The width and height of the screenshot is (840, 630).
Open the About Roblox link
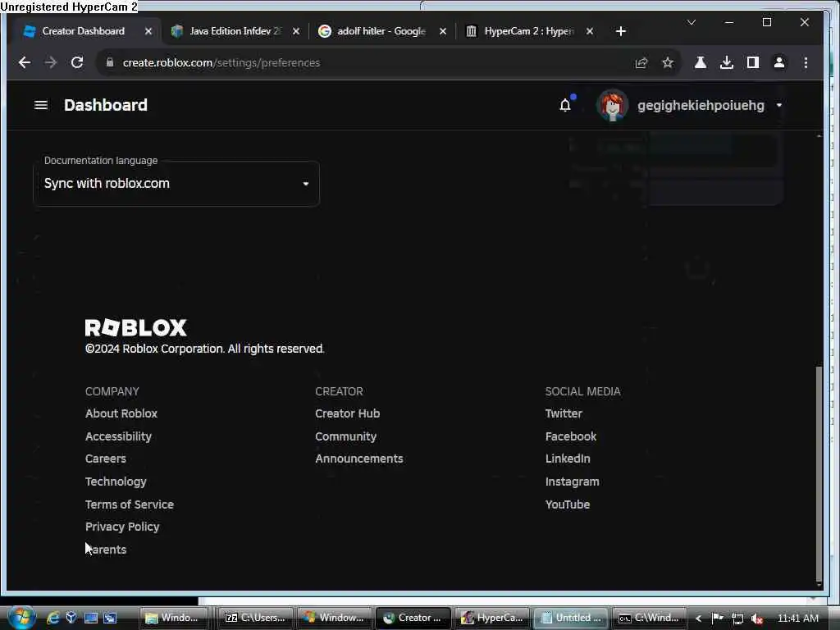(x=121, y=413)
